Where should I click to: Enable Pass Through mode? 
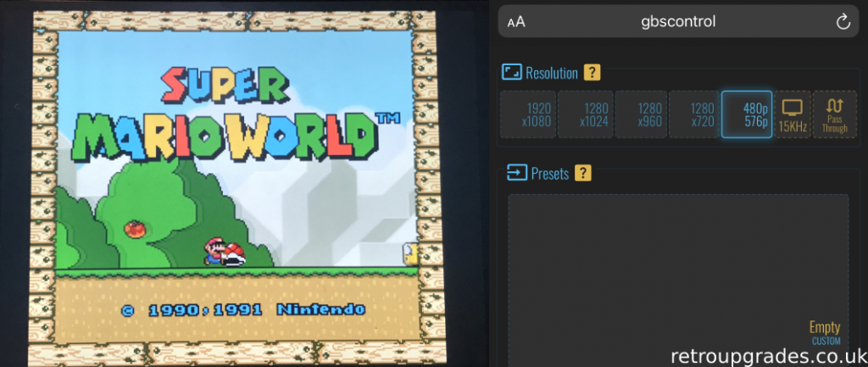tap(834, 114)
